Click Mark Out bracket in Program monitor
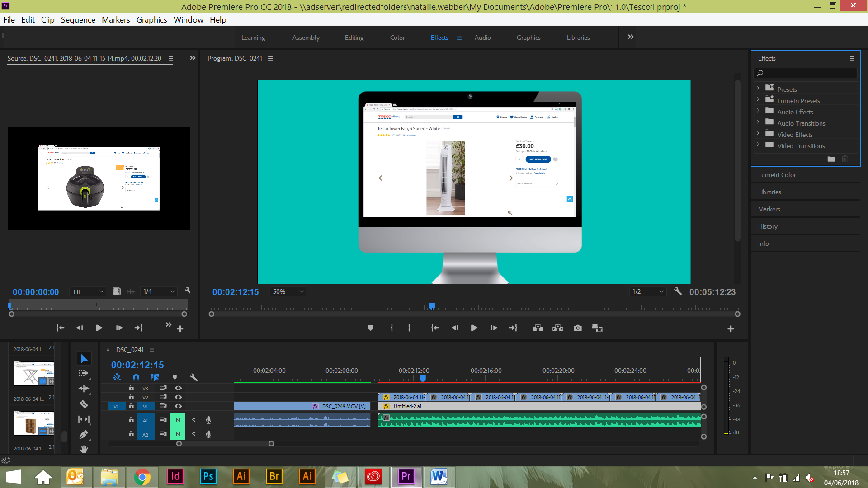 pyautogui.click(x=410, y=328)
